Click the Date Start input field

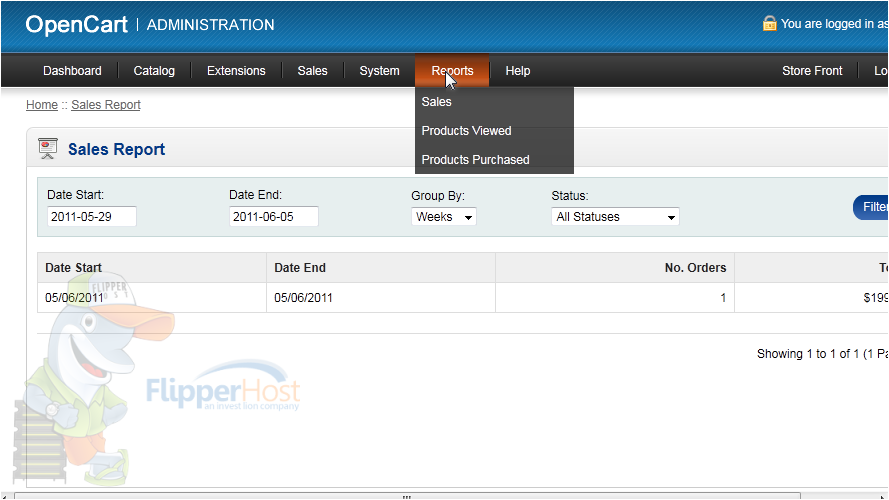92,217
